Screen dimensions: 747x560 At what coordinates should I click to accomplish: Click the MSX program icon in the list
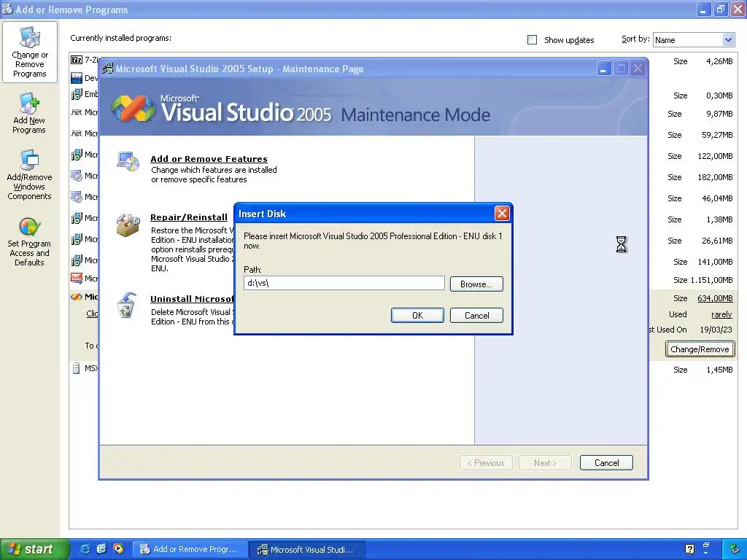(76, 368)
